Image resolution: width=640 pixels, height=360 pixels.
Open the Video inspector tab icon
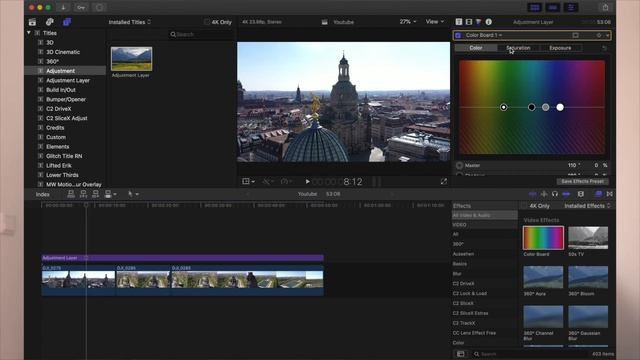[459, 22]
